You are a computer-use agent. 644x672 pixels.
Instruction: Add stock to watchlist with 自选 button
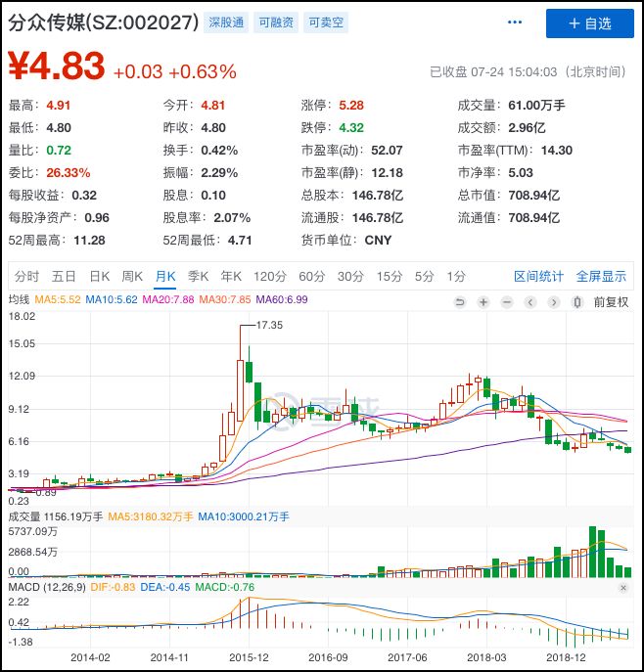(589, 23)
